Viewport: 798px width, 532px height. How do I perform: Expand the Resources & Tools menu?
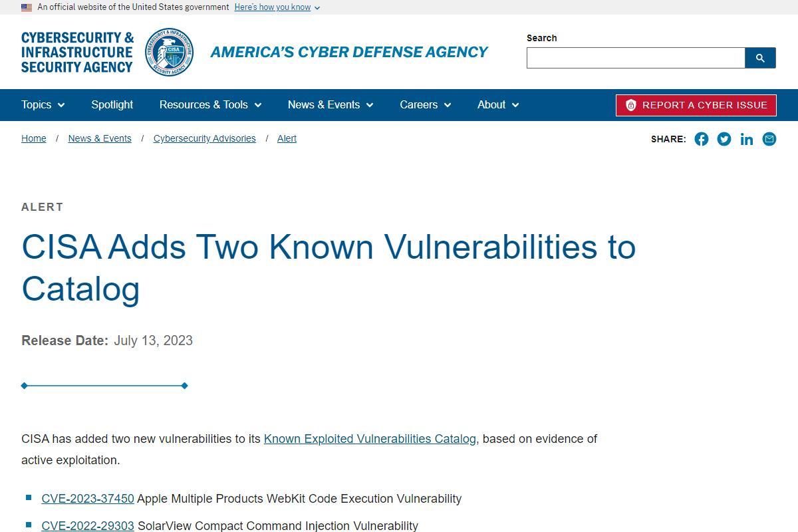[x=210, y=105]
